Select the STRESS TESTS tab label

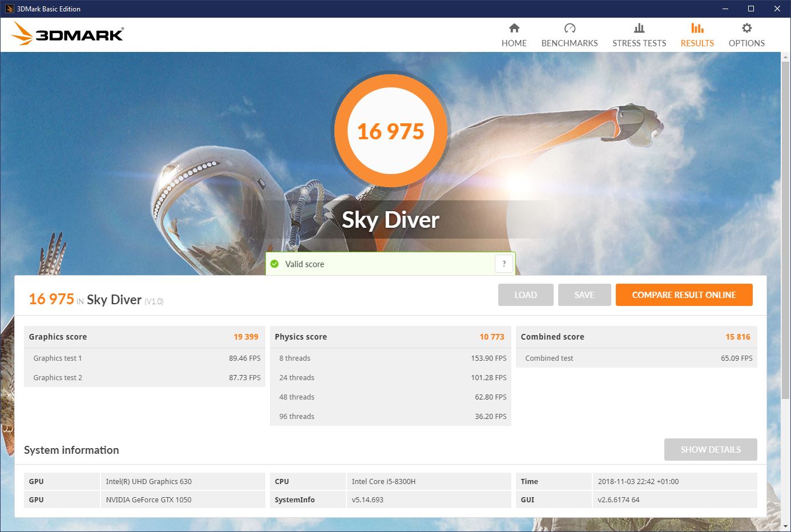[639, 43]
